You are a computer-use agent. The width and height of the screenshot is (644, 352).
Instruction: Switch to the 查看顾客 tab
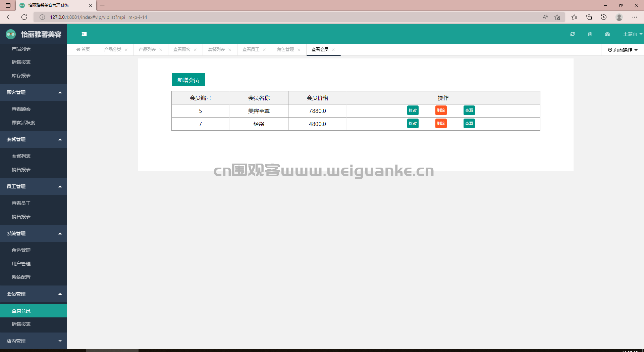point(182,49)
